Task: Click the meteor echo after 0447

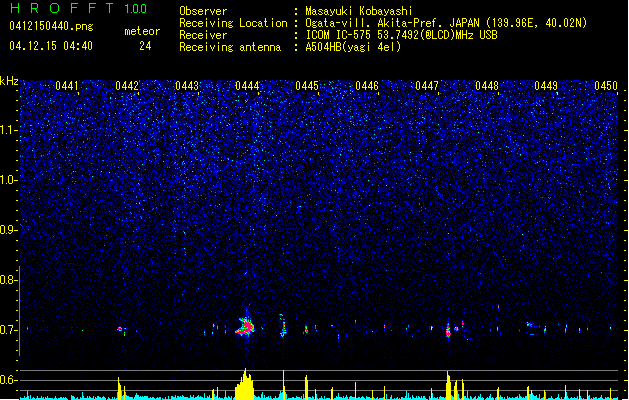Action: 448,331
